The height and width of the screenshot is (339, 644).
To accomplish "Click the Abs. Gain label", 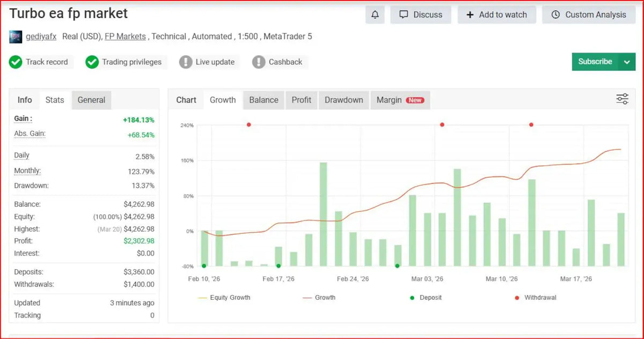I will pyautogui.click(x=30, y=134).
